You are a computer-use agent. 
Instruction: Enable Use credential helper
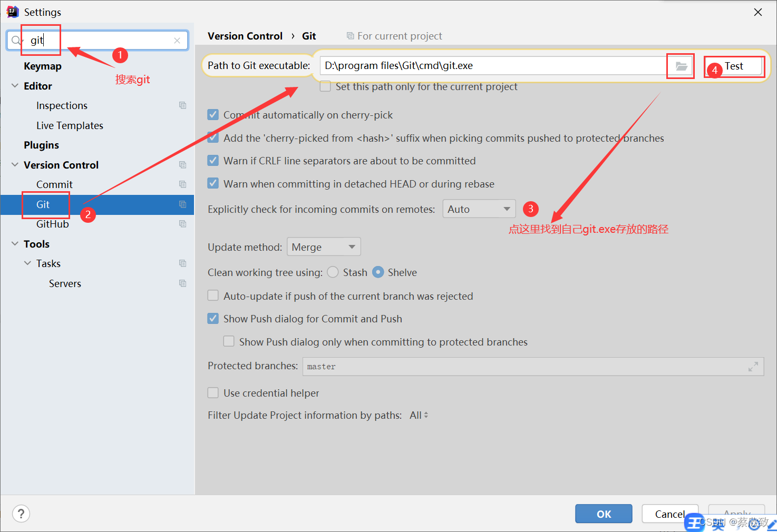pyautogui.click(x=213, y=393)
